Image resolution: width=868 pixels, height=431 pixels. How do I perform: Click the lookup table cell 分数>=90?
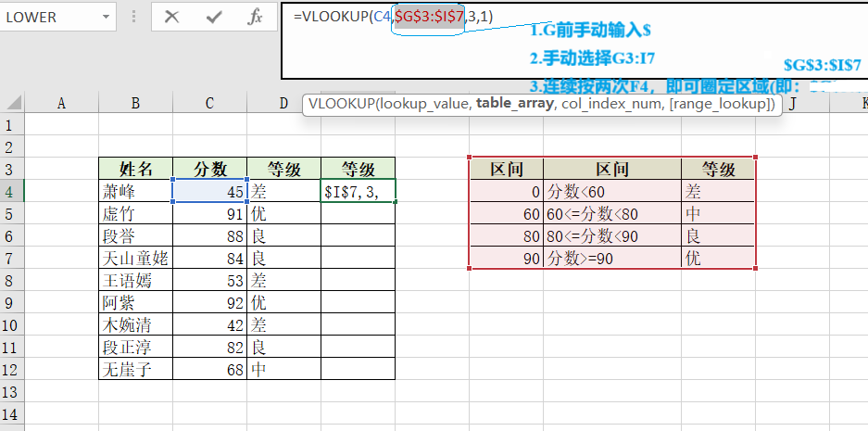click(x=611, y=259)
